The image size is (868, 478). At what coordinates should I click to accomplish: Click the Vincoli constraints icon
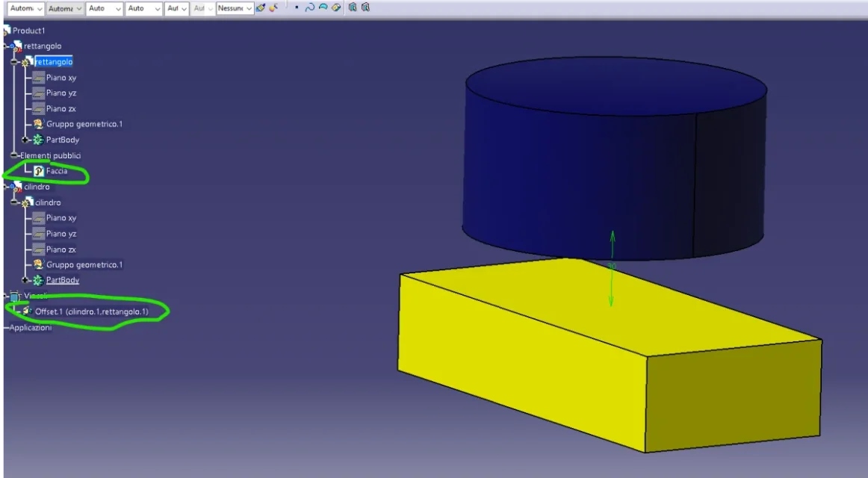click(14, 296)
